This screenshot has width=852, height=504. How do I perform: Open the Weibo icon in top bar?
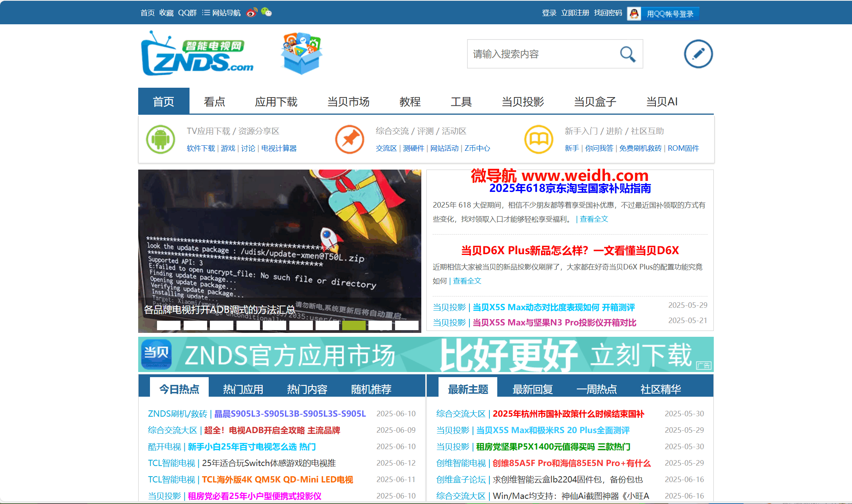[252, 13]
